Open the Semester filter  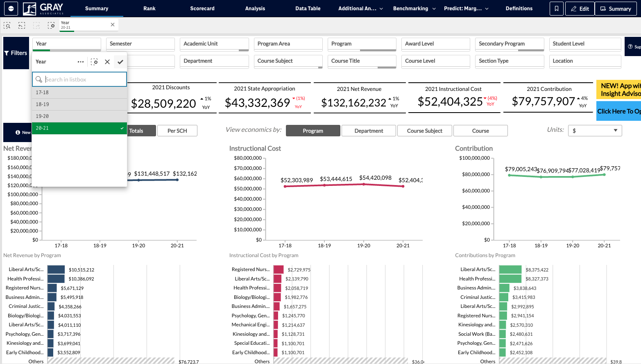coord(140,44)
